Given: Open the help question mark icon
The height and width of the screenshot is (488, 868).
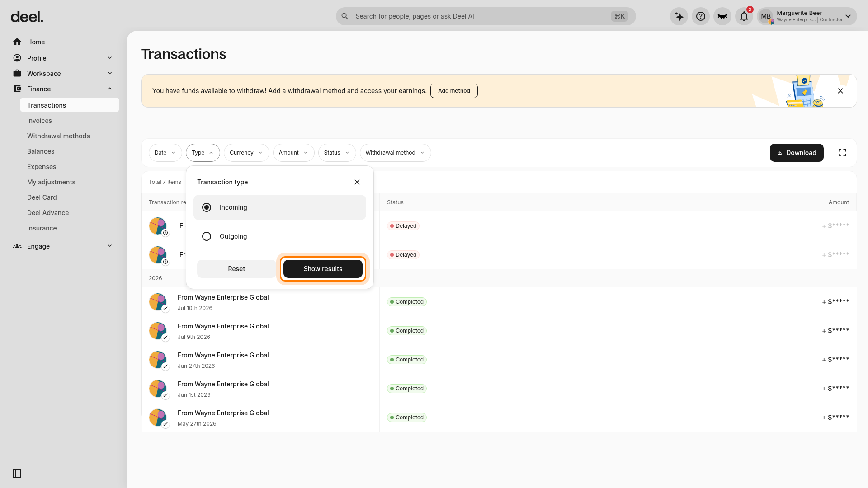Looking at the screenshot, I should (700, 16).
